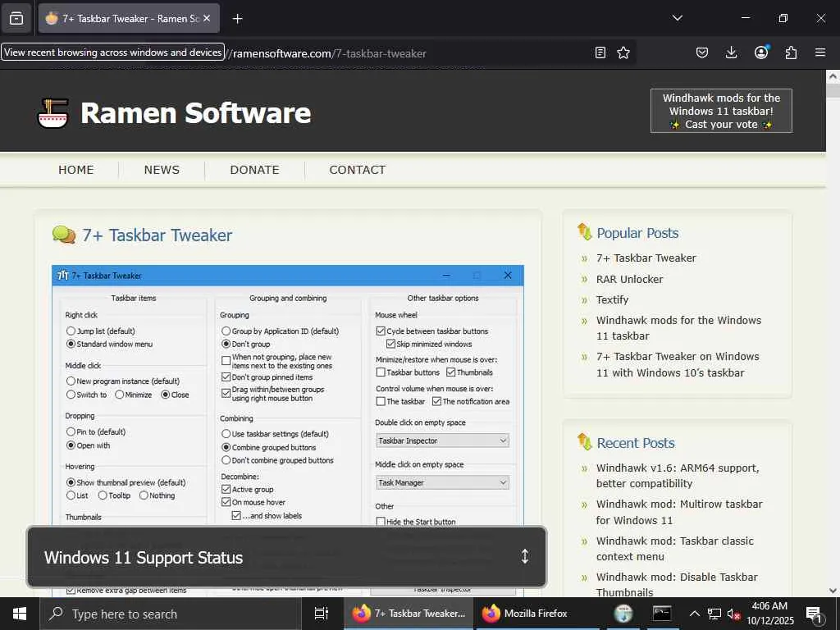Open the RAR Unlocker popular post link
This screenshot has width=840, height=630.
point(629,279)
